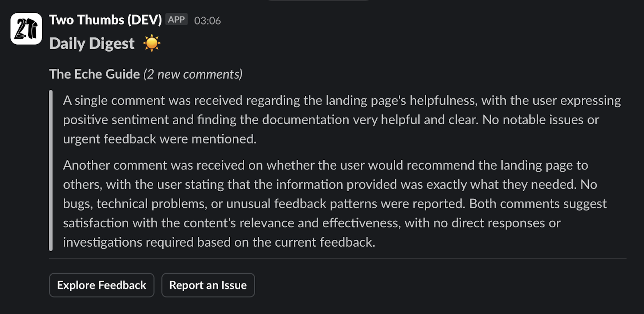Click the sun emoji beside Daily Digest
644x314 pixels.
(152, 43)
